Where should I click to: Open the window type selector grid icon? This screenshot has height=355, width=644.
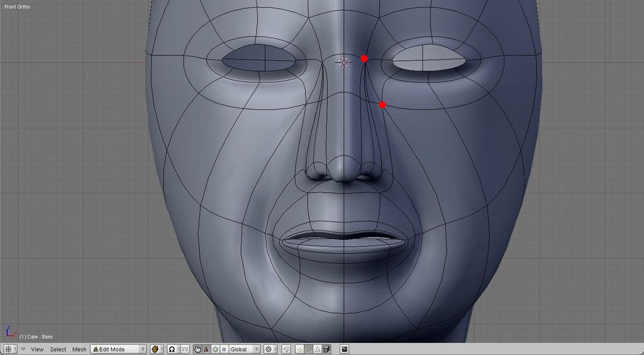(10, 349)
